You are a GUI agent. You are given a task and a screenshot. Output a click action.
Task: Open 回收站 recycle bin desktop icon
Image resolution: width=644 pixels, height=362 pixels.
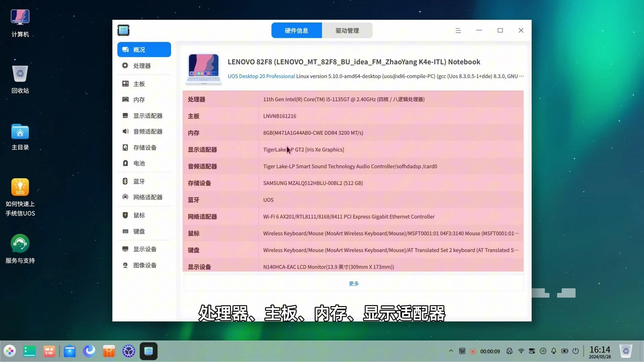(x=20, y=79)
